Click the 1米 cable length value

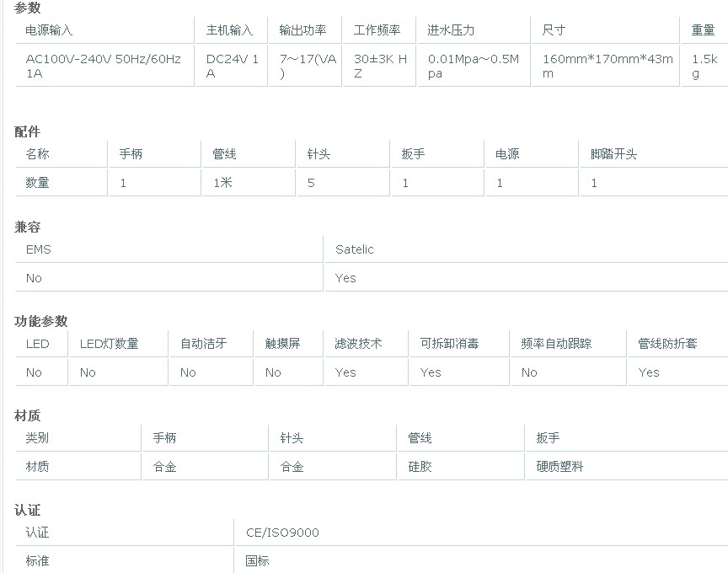pos(222,183)
